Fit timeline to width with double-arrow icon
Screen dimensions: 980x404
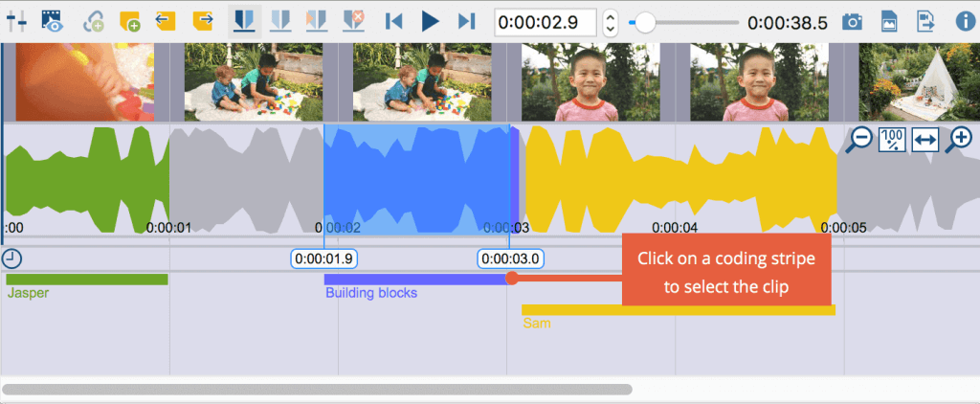point(925,140)
